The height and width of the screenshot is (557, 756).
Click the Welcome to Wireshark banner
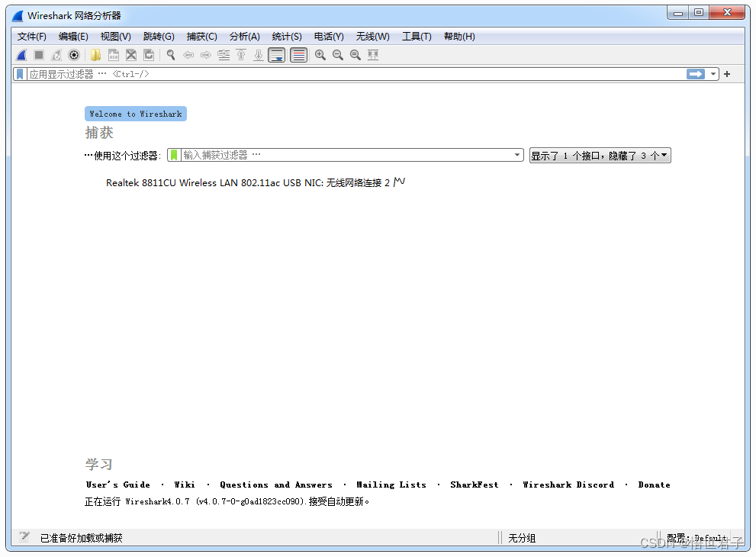click(x=136, y=114)
